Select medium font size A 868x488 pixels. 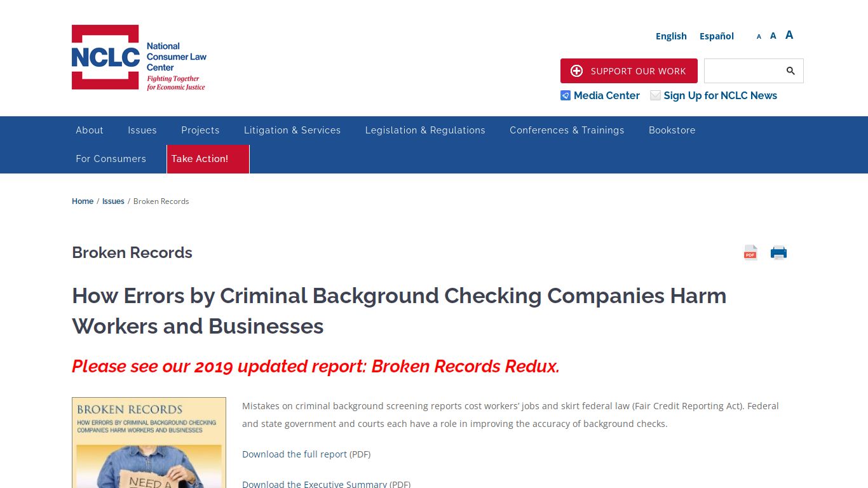(x=773, y=36)
